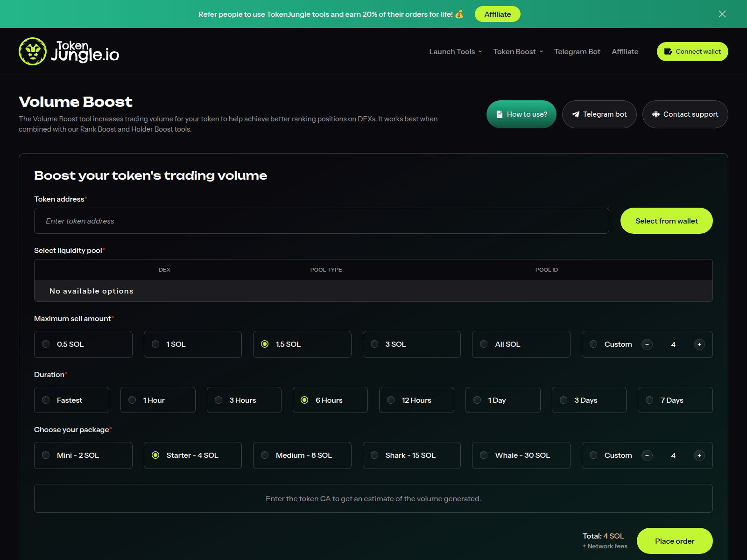Choose the 7 Days duration

[x=675, y=400]
